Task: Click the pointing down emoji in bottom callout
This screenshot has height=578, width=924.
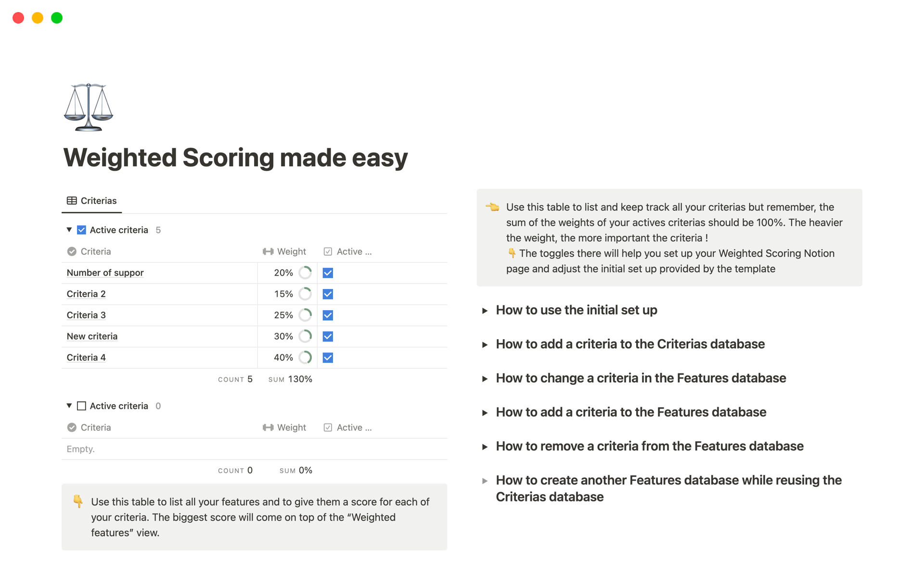Action: click(x=78, y=501)
